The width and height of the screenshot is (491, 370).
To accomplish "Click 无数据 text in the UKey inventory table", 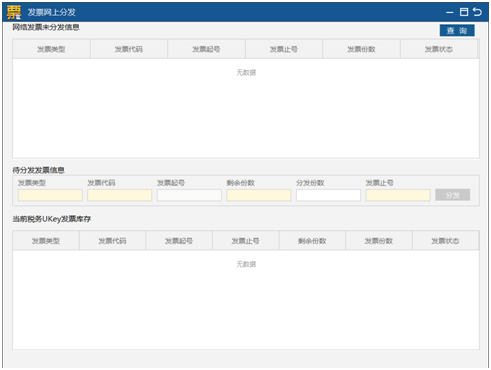I will pos(246,264).
